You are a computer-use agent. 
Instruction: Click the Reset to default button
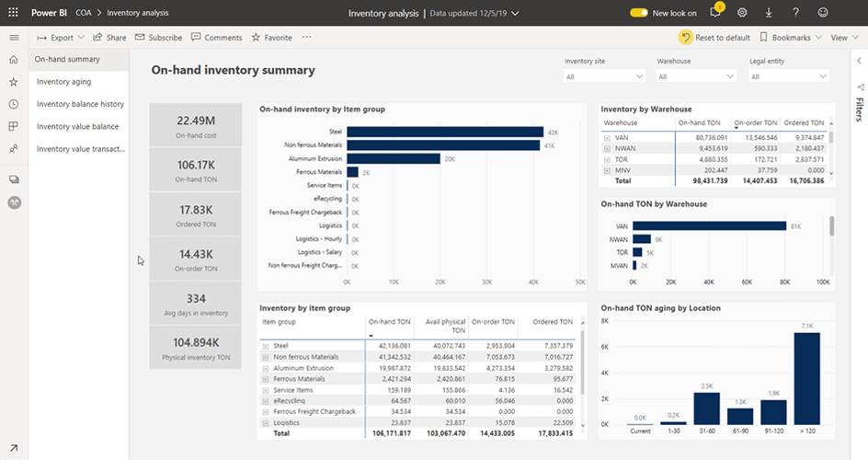pyautogui.click(x=714, y=38)
